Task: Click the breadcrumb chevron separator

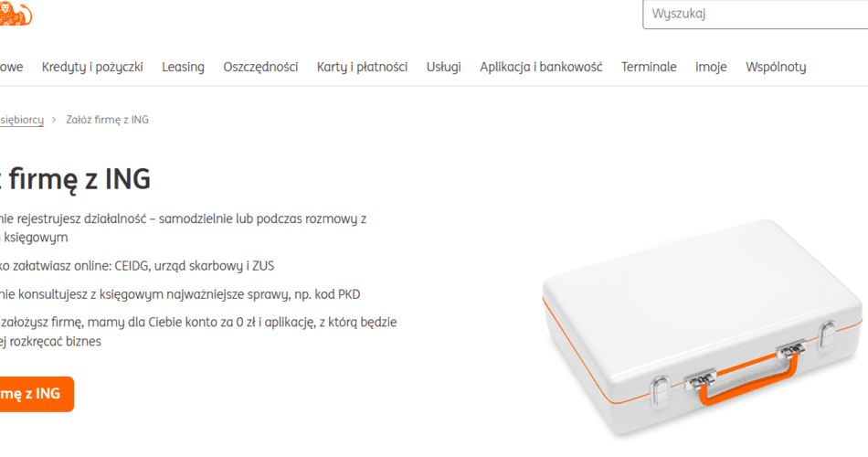Action: [54, 120]
